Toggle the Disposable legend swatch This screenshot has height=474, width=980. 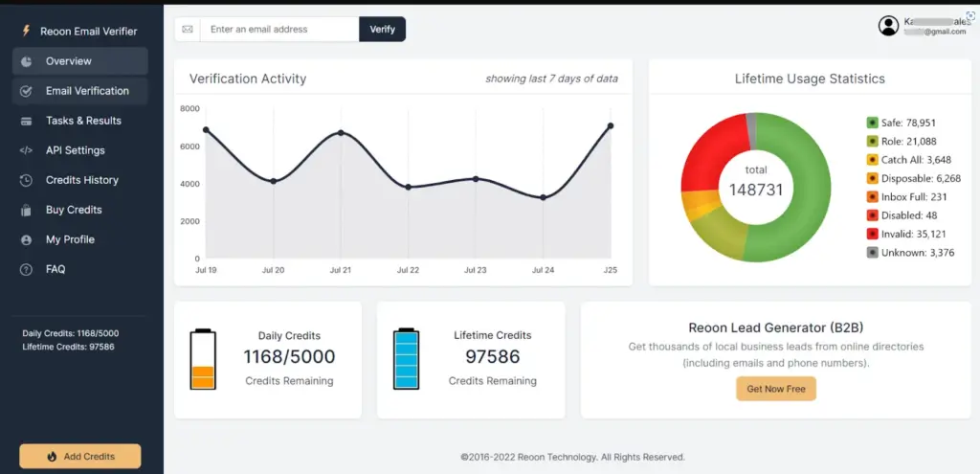873,178
